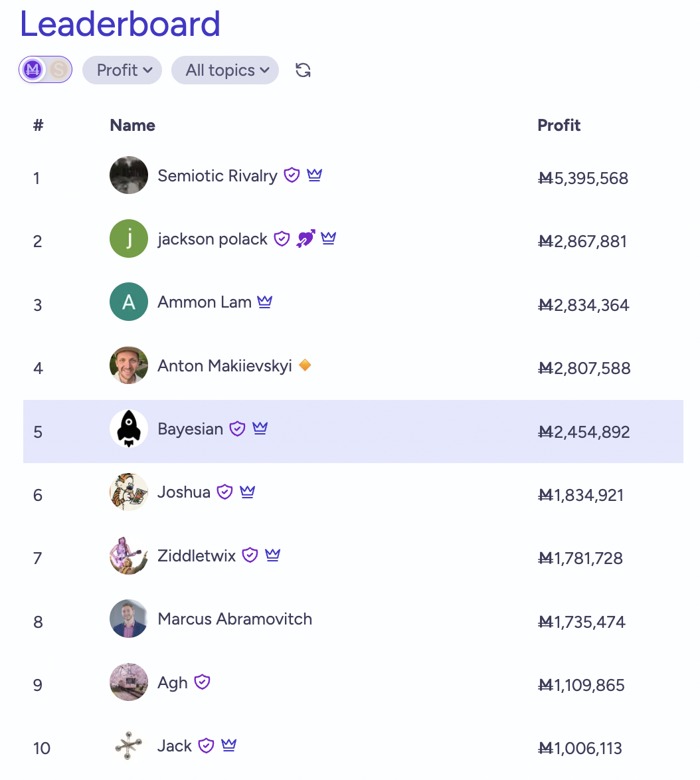Click shield badge next to Agh
This screenshot has width=700, height=780.
[203, 682]
